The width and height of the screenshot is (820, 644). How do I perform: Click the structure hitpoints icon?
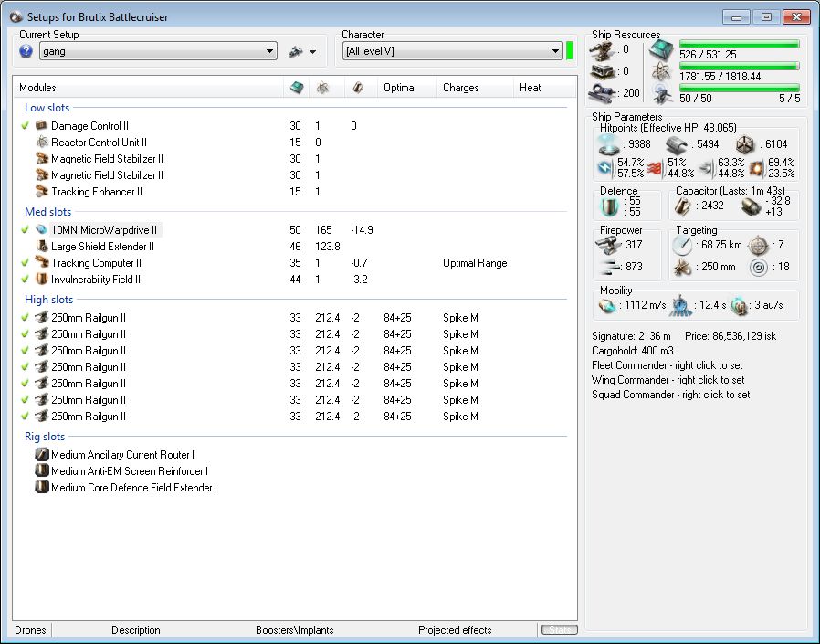745,144
